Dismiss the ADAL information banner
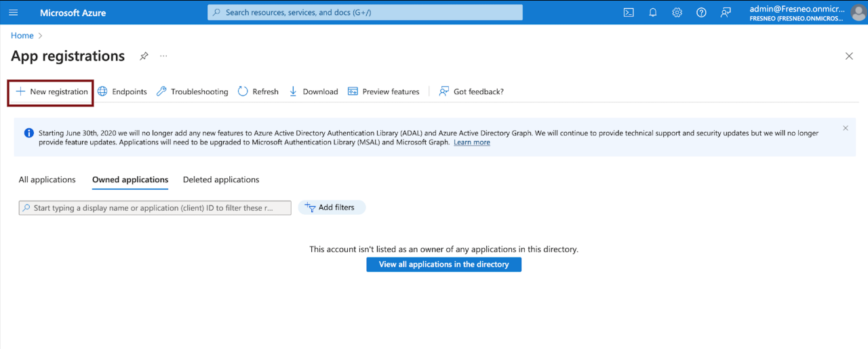 845,128
